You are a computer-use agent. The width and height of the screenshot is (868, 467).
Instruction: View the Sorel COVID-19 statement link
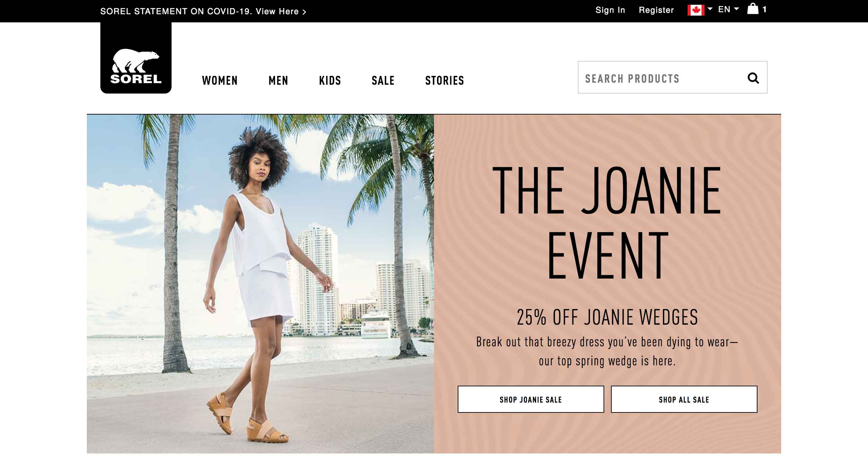pos(203,12)
